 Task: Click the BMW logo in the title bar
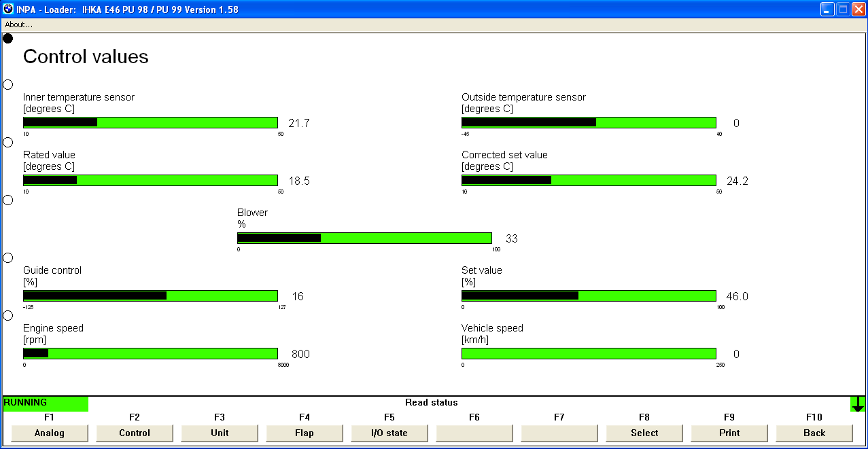(x=8, y=10)
